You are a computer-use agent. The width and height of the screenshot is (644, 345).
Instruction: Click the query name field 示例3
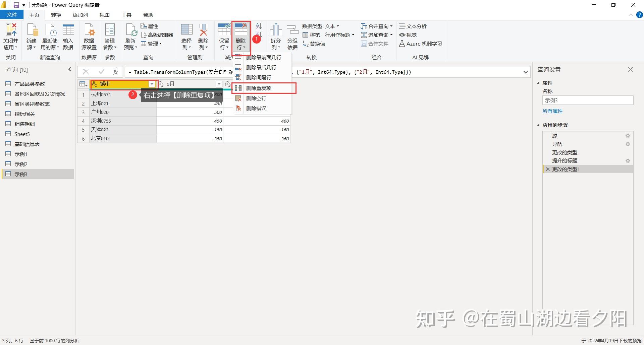click(588, 100)
